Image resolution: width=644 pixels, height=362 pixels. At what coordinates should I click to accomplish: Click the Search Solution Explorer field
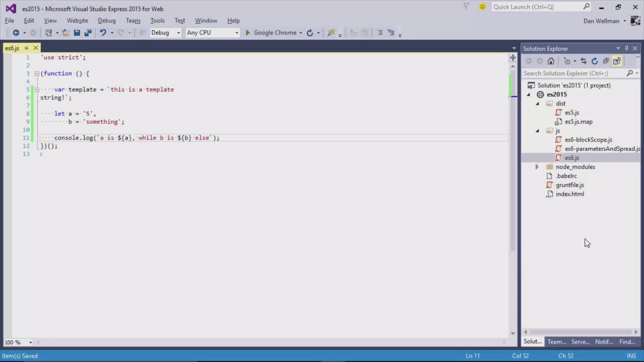pyautogui.click(x=573, y=73)
